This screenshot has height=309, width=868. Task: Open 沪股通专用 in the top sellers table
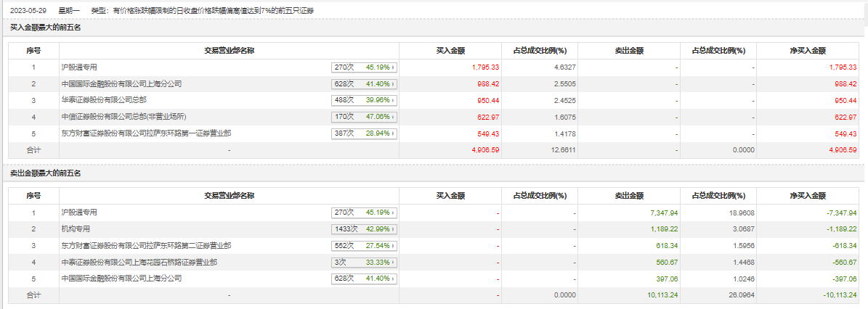78,213
